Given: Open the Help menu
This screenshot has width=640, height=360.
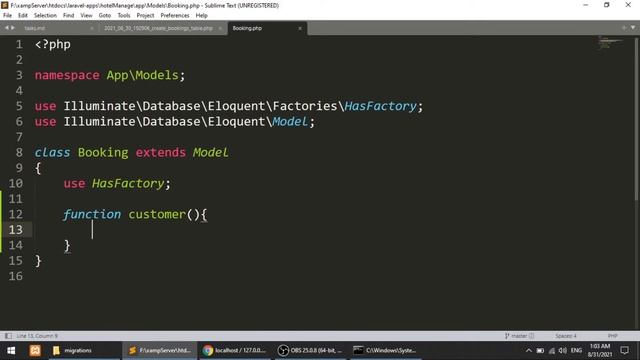Looking at the screenshot, I should click(x=202, y=16).
